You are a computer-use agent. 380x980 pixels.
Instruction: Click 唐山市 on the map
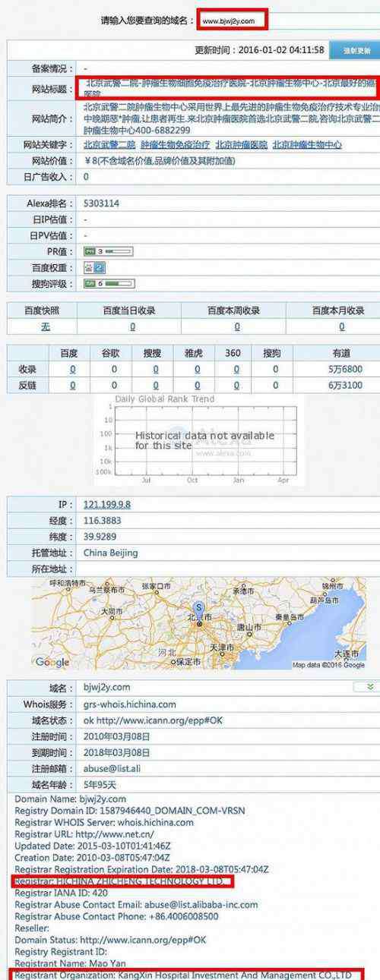pyautogui.click(x=249, y=628)
